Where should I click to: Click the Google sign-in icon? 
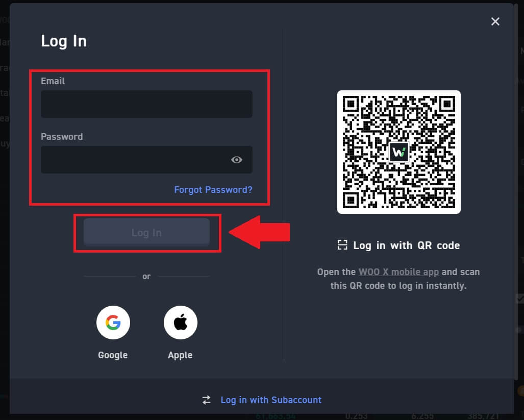point(113,323)
